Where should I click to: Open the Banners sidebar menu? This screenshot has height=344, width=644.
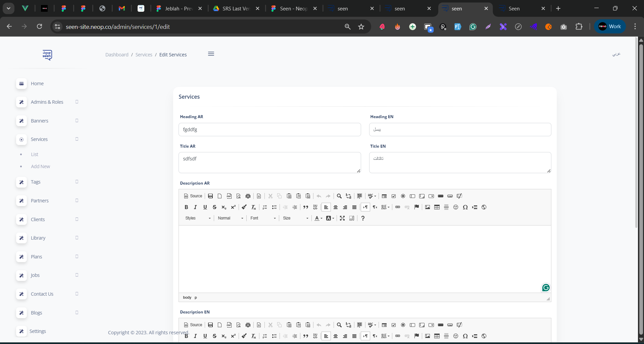point(40,121)
